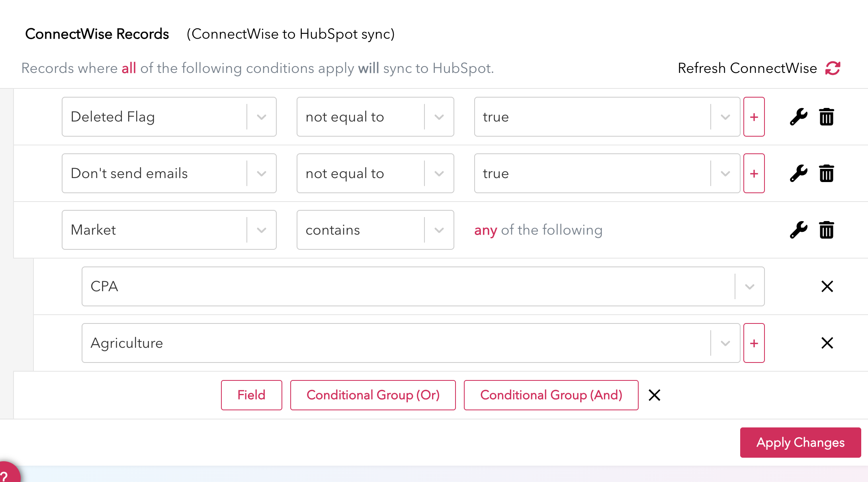
Task: Trash the Don't send emails condition
Action: [827, 173]
